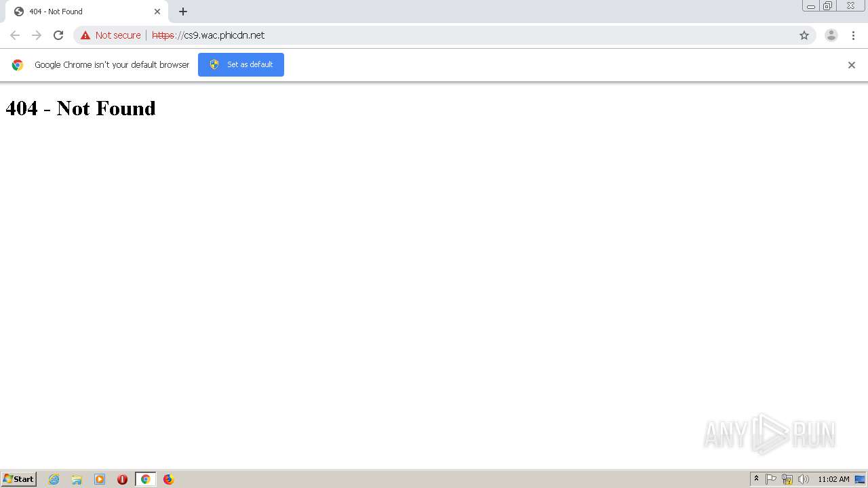Image resolution: width=868 pixels, height=488 pixels.
Task: Select Chrome icon in the taskbar
Action: click(145, 479)
